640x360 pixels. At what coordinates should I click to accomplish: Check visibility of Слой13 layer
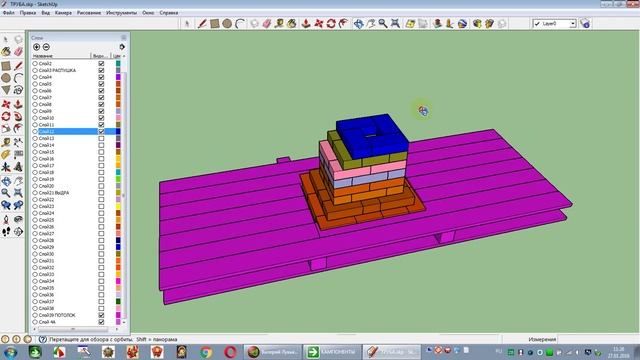click(x=101, y=138)
